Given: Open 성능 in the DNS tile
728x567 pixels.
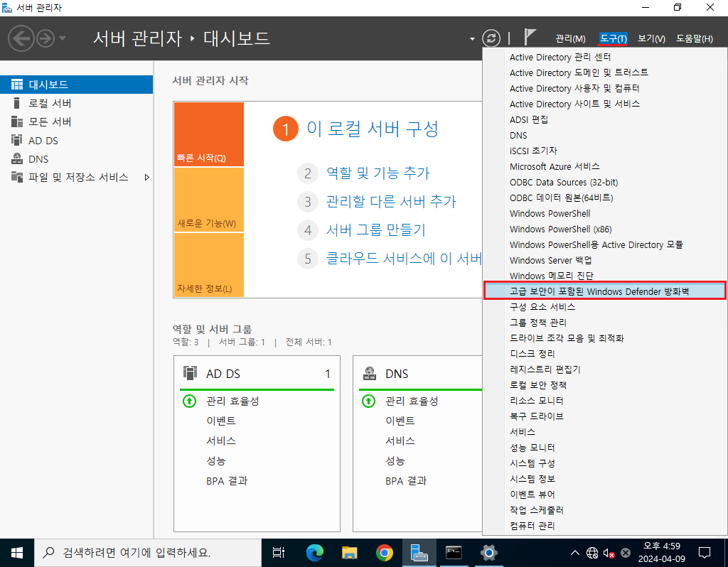Looking at the screenshot, I should [395, 460].
